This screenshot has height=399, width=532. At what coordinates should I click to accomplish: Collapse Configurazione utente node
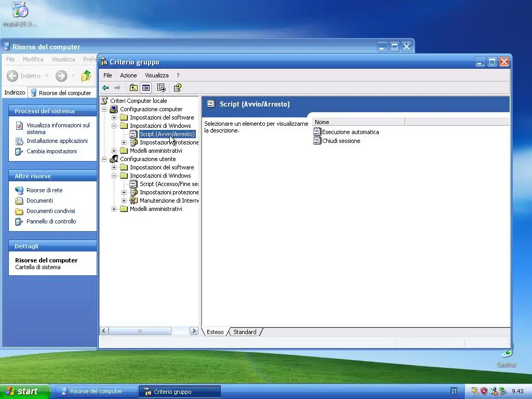[x=104, y=159]
